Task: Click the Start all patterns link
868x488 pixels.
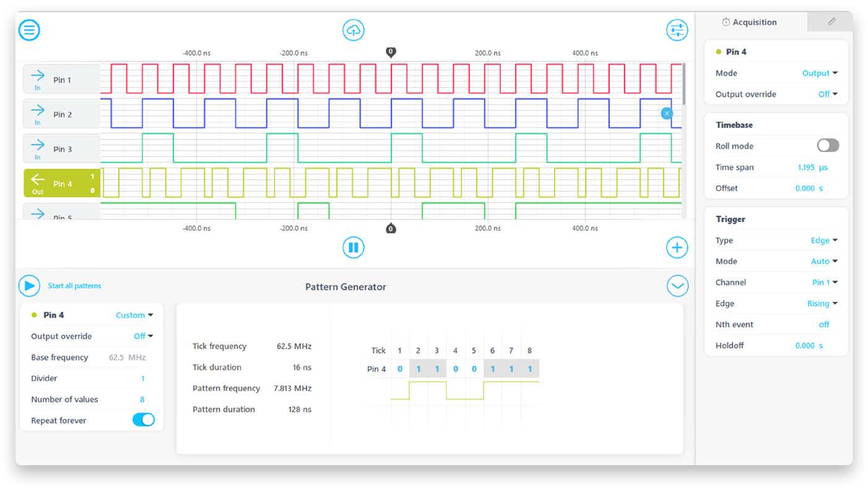Action: click(75, 286)
